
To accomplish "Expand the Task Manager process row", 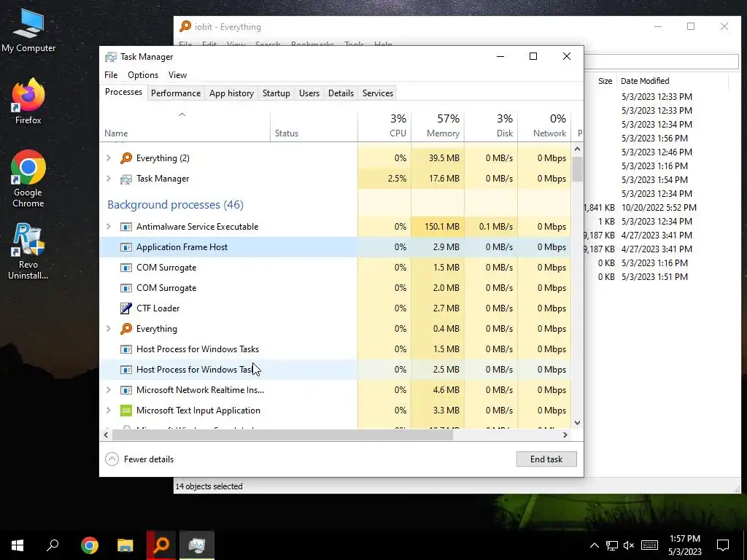I will tap(108, 179).
